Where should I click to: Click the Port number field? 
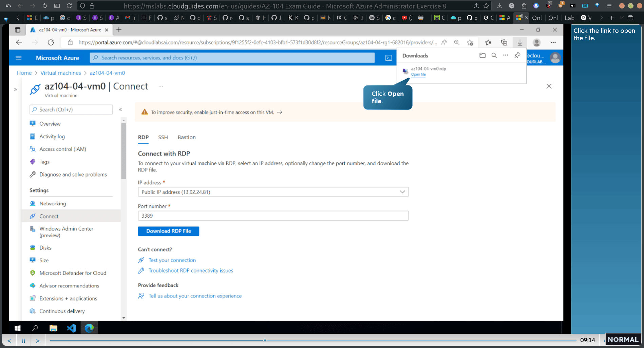[273, 216]
